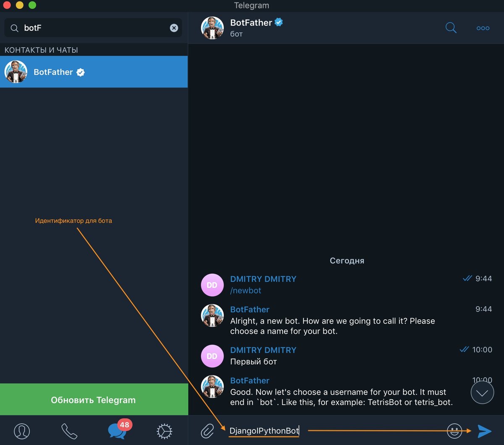
Task: Open the BotFather profile from the header name
Action: tap(251, 23)
